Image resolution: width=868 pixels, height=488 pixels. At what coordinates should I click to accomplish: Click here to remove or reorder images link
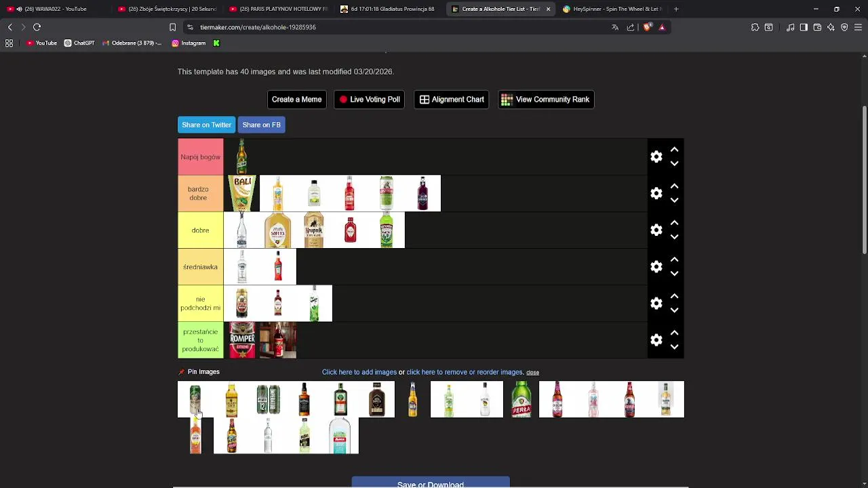[465, 372]
